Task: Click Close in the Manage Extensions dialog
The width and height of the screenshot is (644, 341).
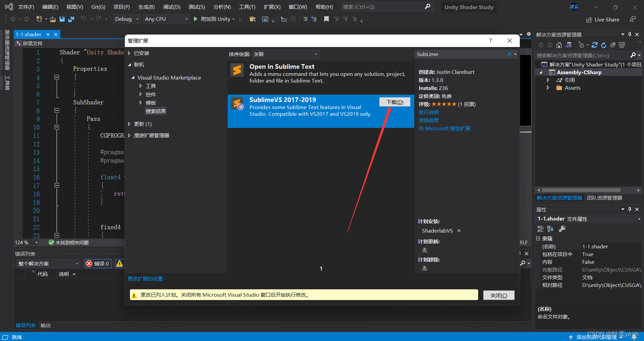Action: (499, 295)
